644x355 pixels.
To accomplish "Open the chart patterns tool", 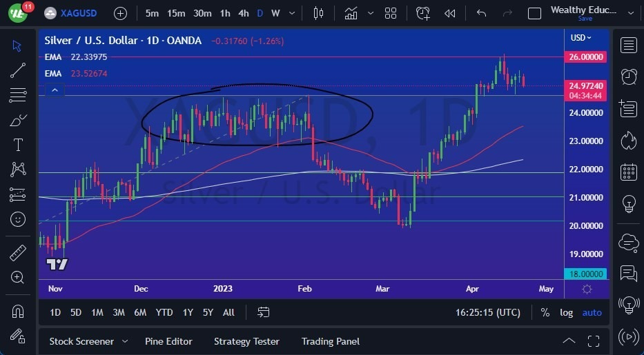I will coord(18,170).
